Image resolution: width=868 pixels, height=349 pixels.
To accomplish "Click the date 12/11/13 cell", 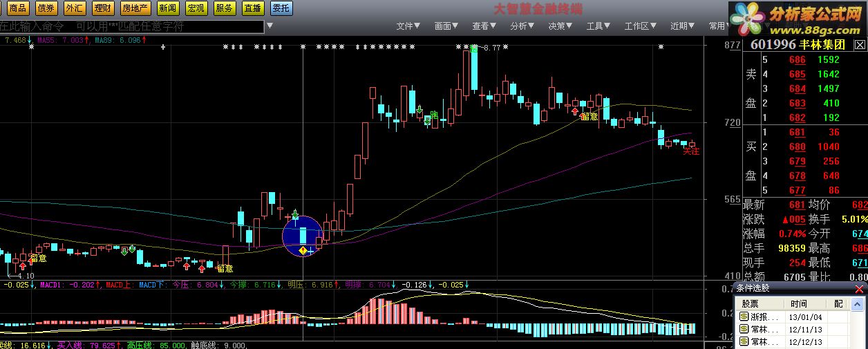I will click(806, 329).
